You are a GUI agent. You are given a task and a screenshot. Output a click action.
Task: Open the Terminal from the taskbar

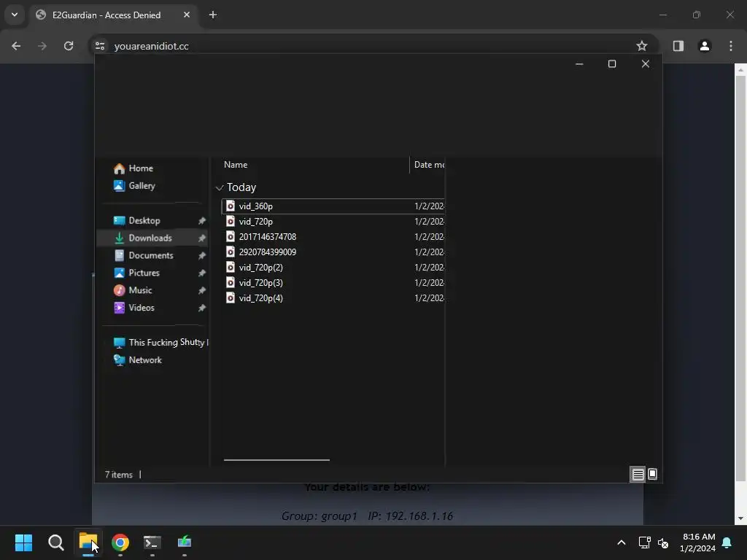click(152, 542)
